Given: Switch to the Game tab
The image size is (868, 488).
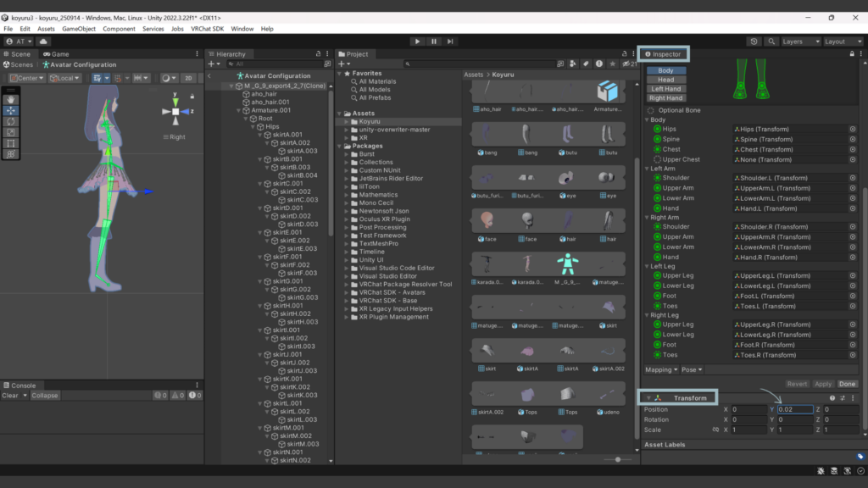Looking at the screenshot, I should coord(57,53).
